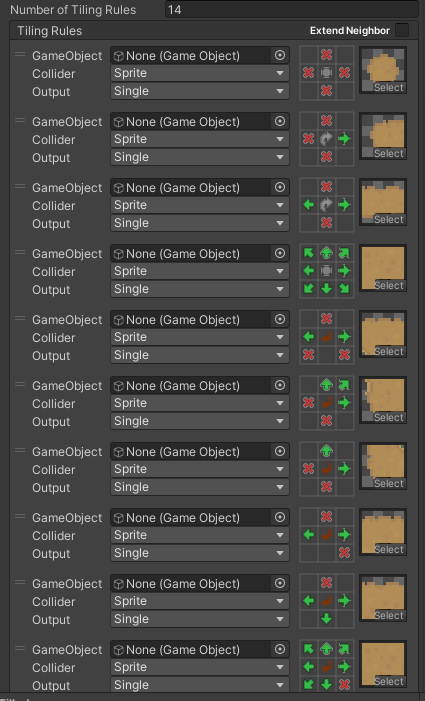Open the Collider dropdown of the ninth rule
425x701 pixels.
pyautogui.click(x=200, y=601)
